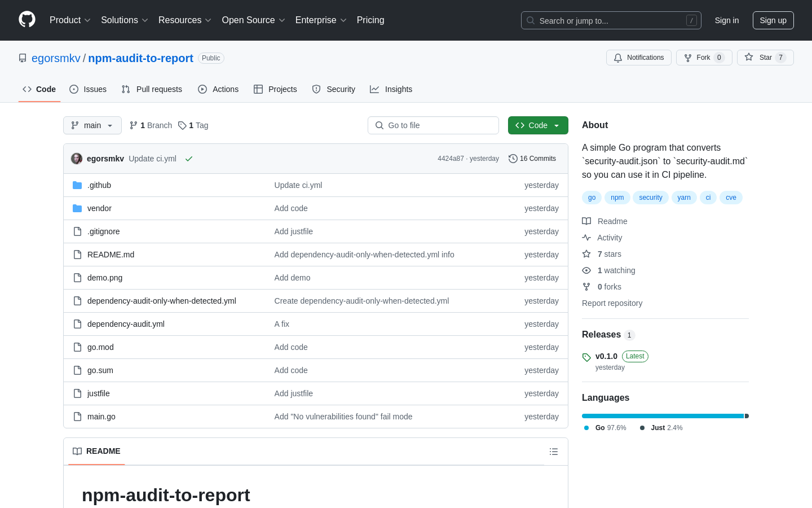Click the Readme book icon in About
The height and width of the screenshot is (508, 812).
point(586,221)
